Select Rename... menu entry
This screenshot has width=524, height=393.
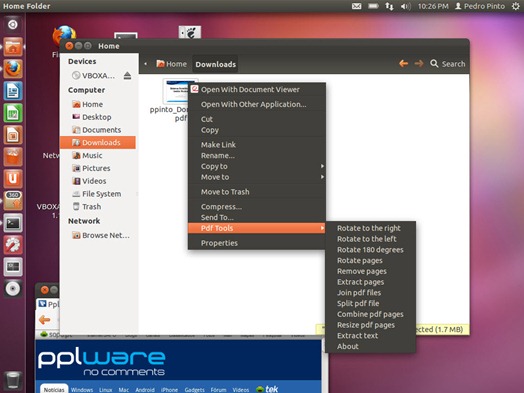pos(257,155)
